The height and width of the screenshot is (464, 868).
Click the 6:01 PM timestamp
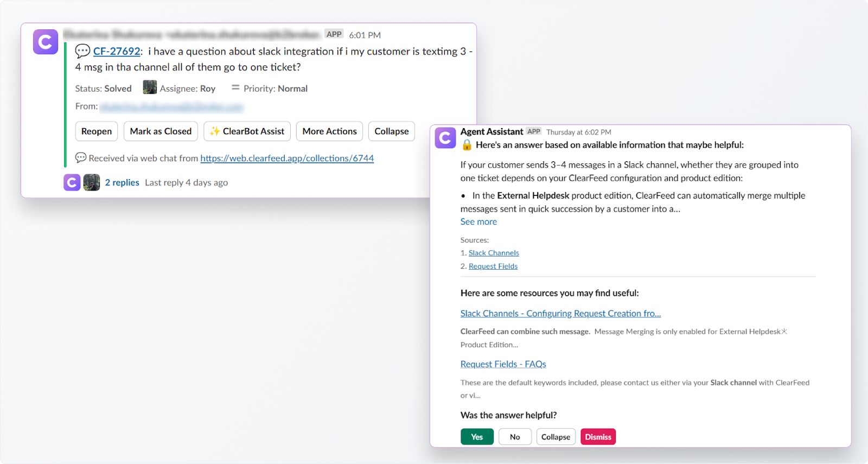[x=365, y=35]
